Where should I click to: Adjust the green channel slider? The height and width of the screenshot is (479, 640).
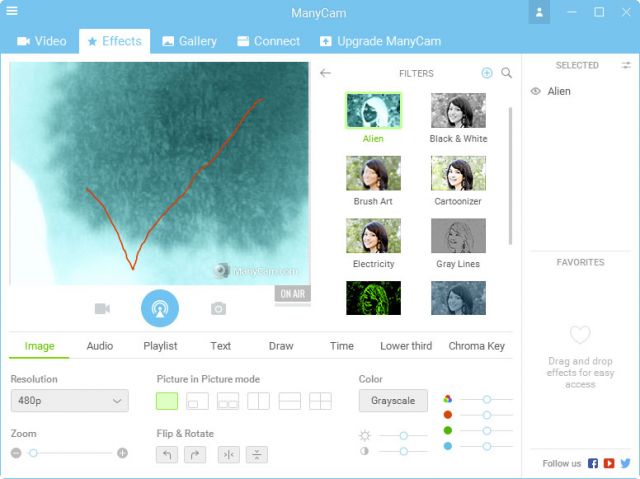487,431
